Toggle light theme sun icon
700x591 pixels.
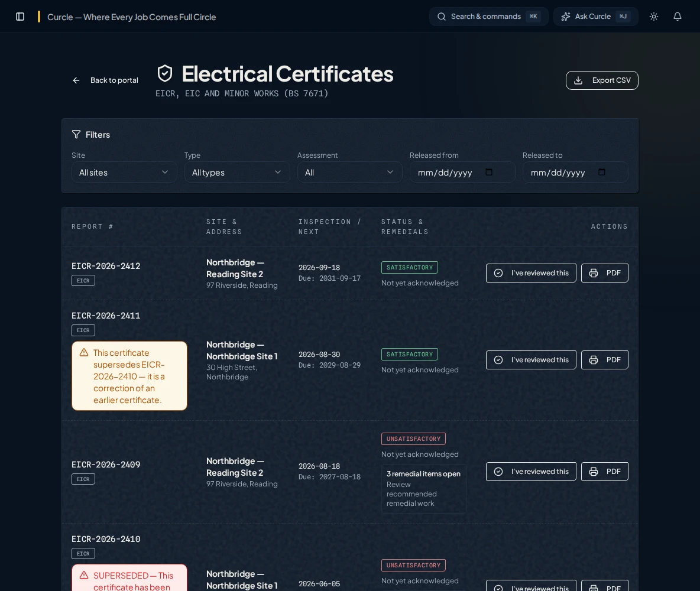pos(653,17)
